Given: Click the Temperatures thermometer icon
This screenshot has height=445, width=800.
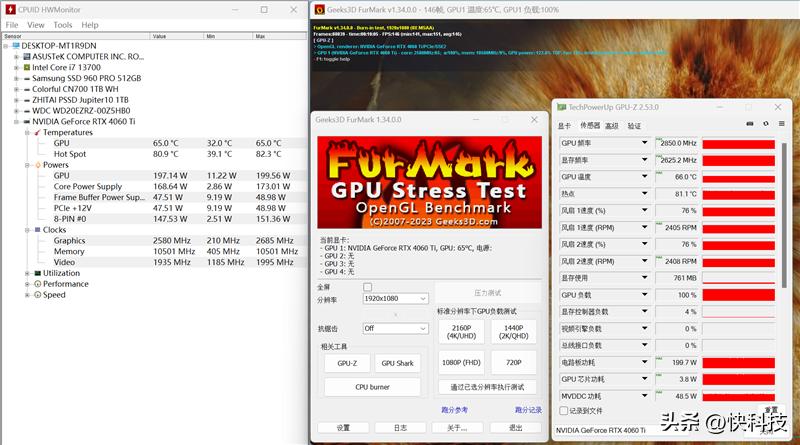Looking at the screenshot, I should coord(37,133).
